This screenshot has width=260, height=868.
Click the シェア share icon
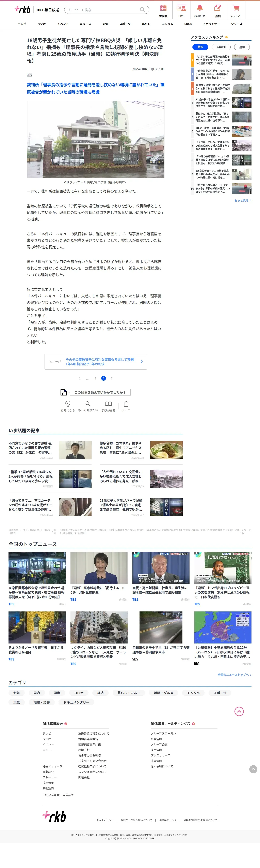coord(126,404)
